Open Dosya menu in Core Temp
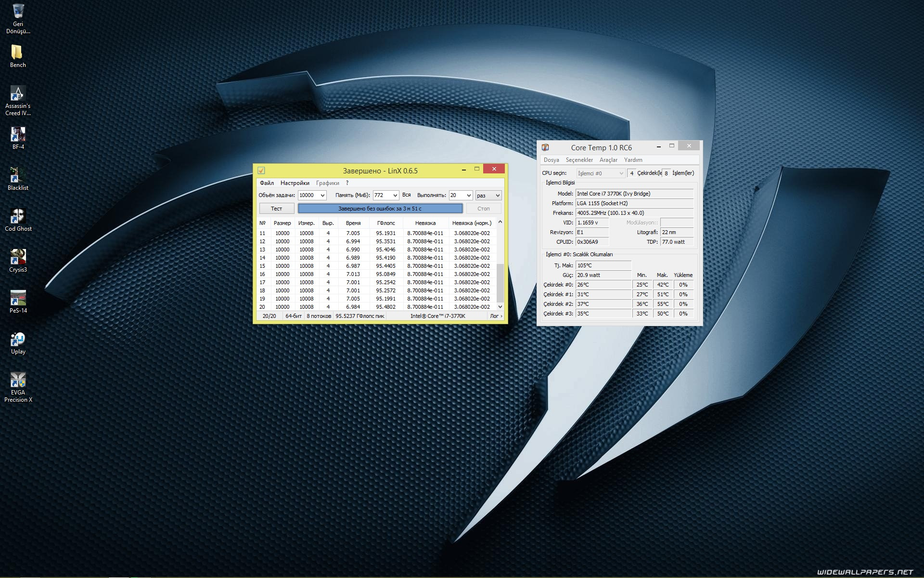 pyautogui.click(x=551, y=160)
